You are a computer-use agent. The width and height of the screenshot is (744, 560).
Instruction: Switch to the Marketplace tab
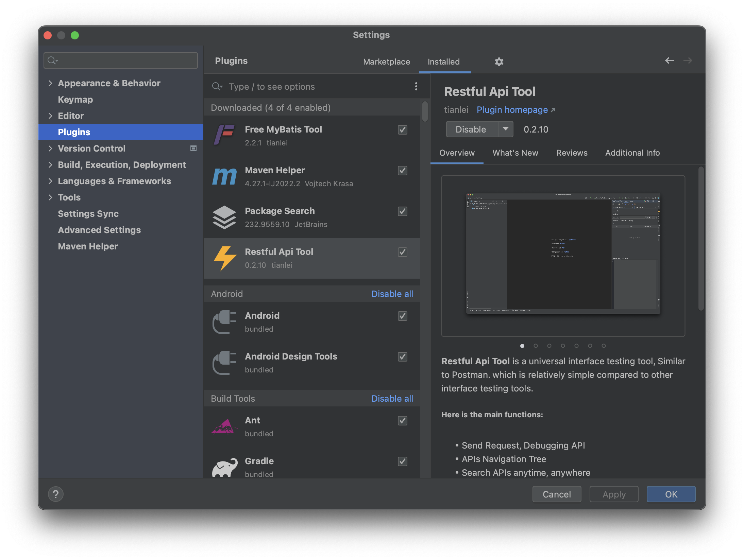coord(387,62)
